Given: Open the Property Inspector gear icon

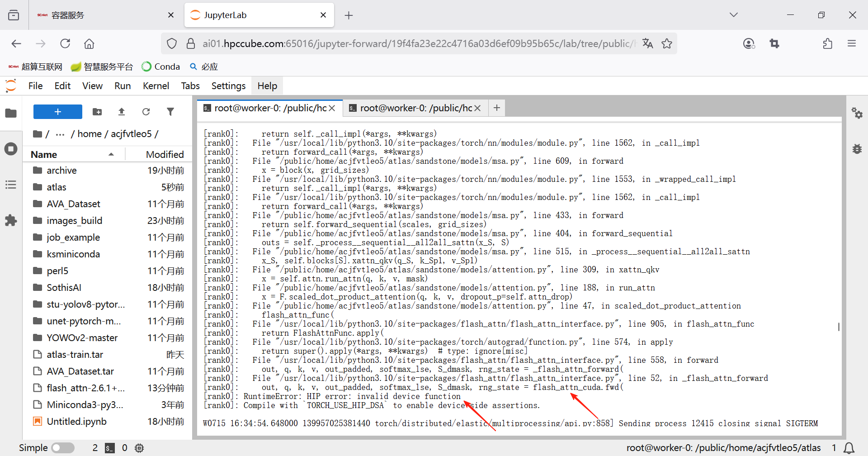Looking at the screenshot, I should [x=857, y=113].
